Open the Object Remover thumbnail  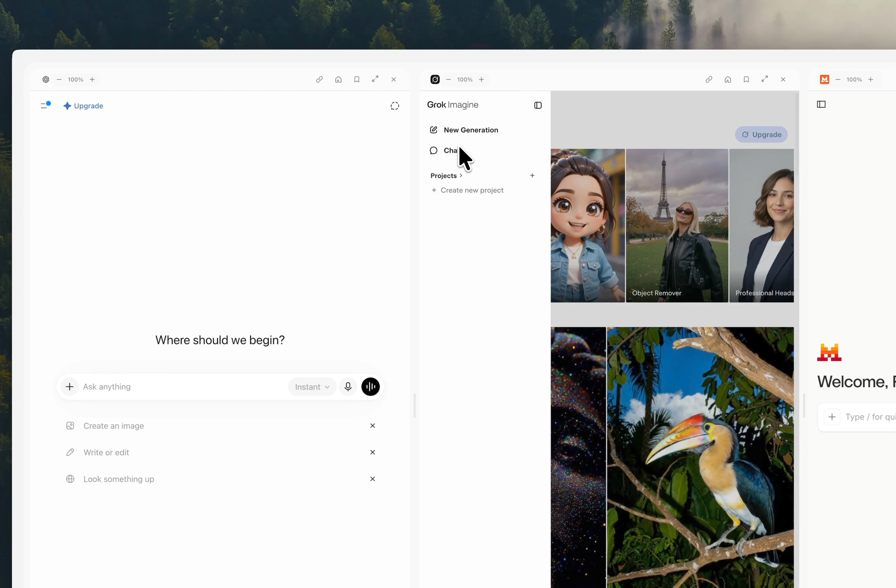pos(677,225)
